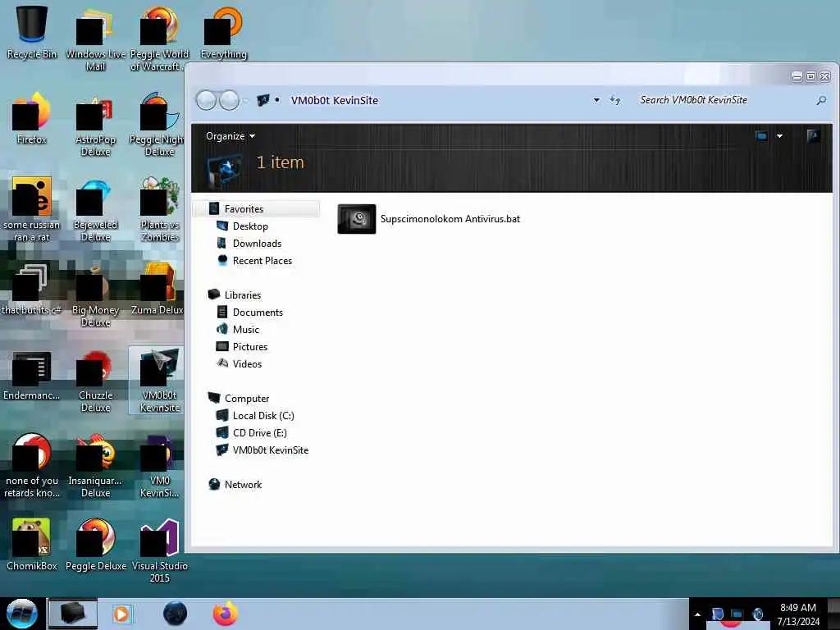Open the Organize menu
This screenshot has width=840, height=630.
[x=231, y=136]
